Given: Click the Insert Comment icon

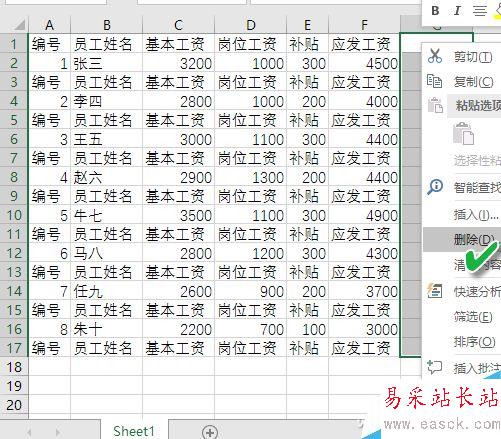Looking at the screenshot, I should point(435,367).
